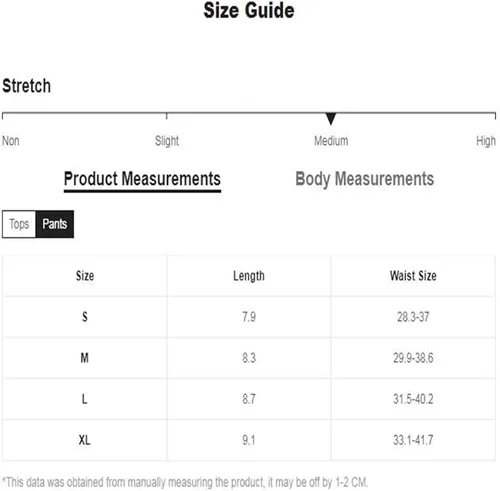Select the XL size row
This screenshot has height=491, width=500.
coord(249,440)
